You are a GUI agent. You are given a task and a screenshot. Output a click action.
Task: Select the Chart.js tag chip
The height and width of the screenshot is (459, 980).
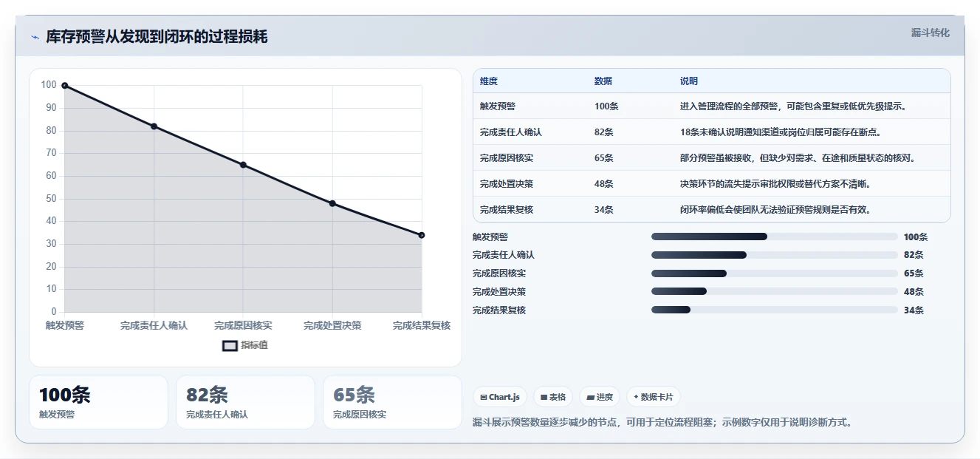pos(500,397)
